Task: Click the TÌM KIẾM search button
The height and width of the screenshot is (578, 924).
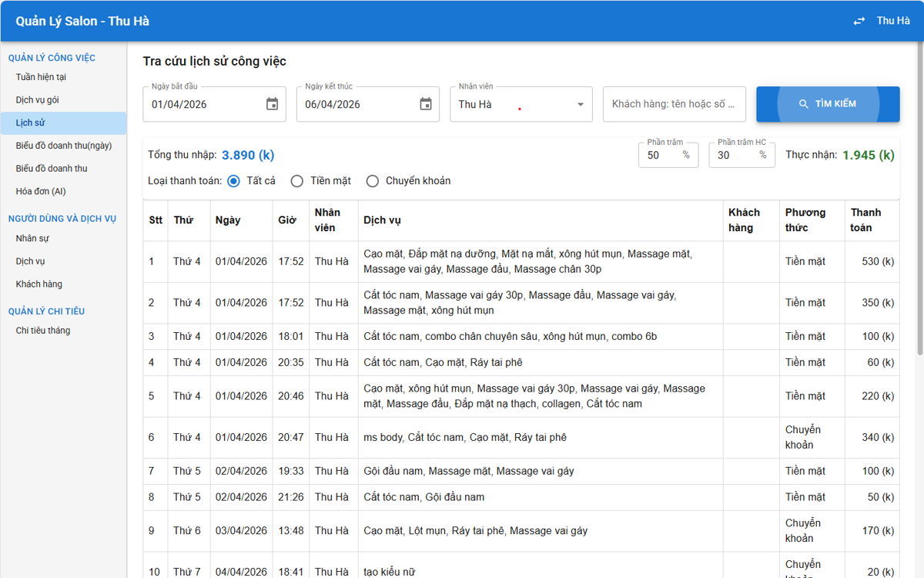Action: (828, 104)
